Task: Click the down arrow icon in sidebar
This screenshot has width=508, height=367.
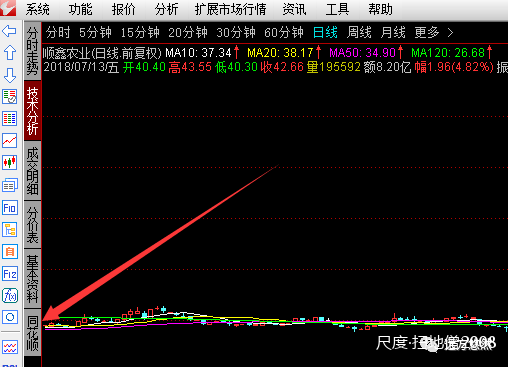Action: click(10, 75)
